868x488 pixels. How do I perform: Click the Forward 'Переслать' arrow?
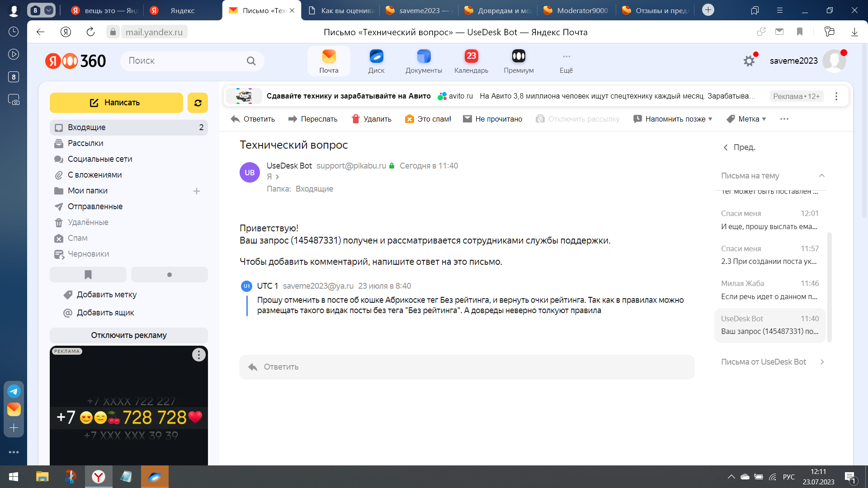[x=292, y=119]
